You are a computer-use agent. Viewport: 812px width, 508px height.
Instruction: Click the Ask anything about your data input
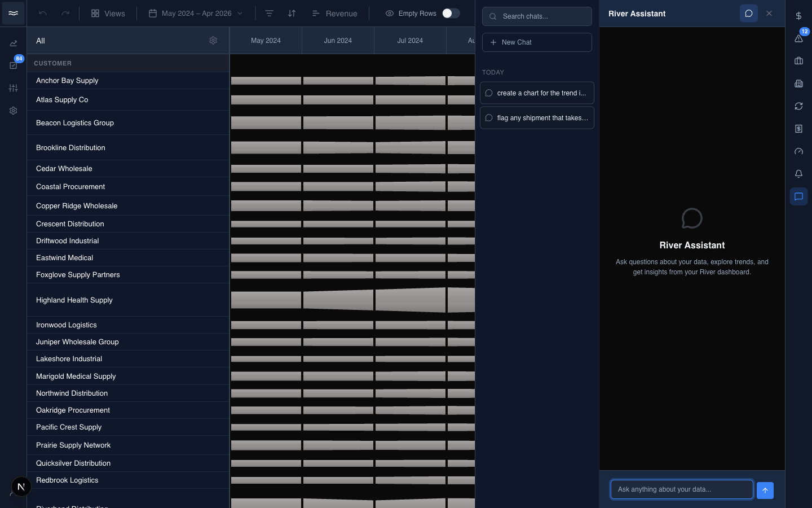click(682, 489)
